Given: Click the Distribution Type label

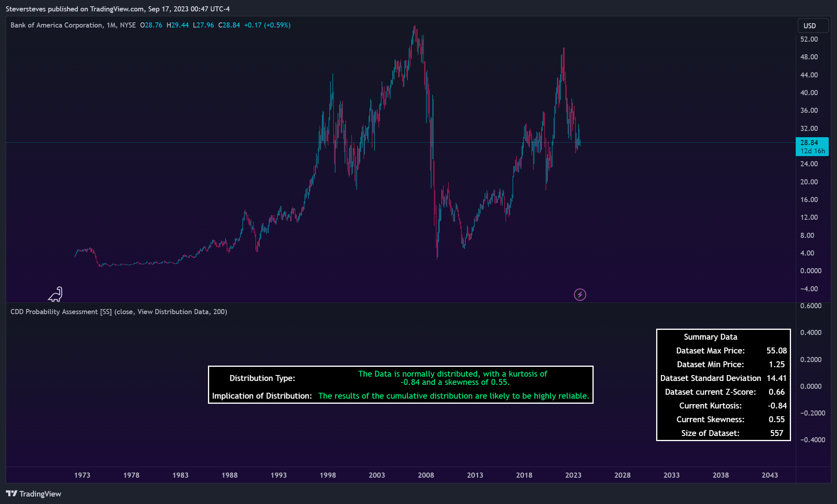Looking at the screenshot, I should [262, 378].
